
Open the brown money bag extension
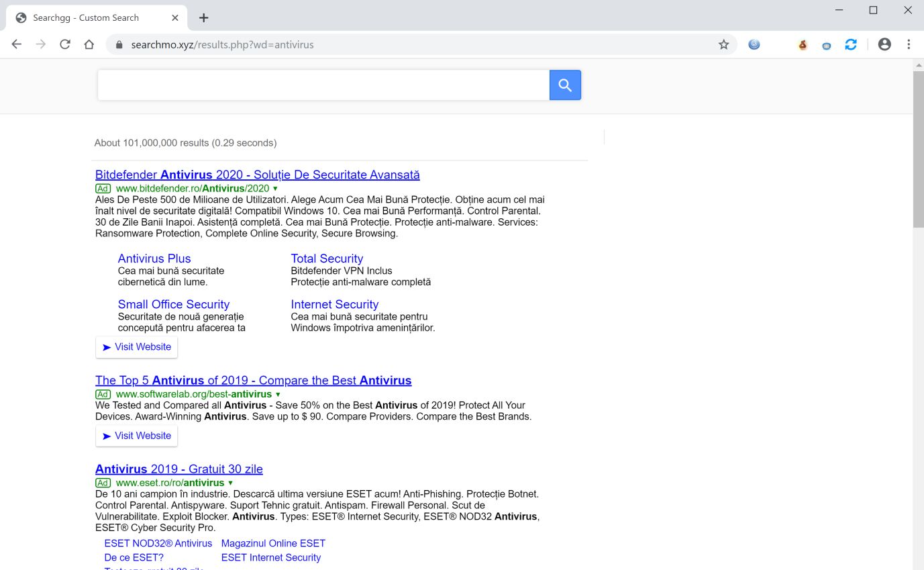click(x=803, y=45)
